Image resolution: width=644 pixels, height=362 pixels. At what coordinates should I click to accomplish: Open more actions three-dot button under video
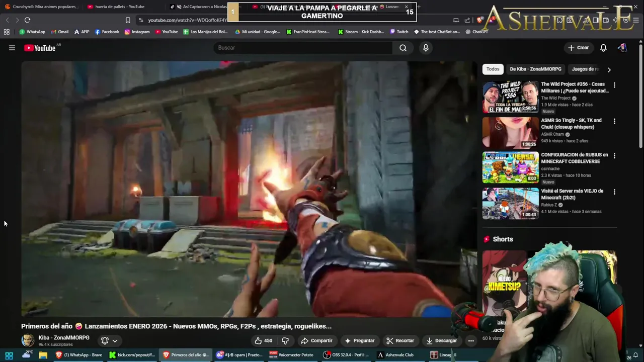click(471, 340)
